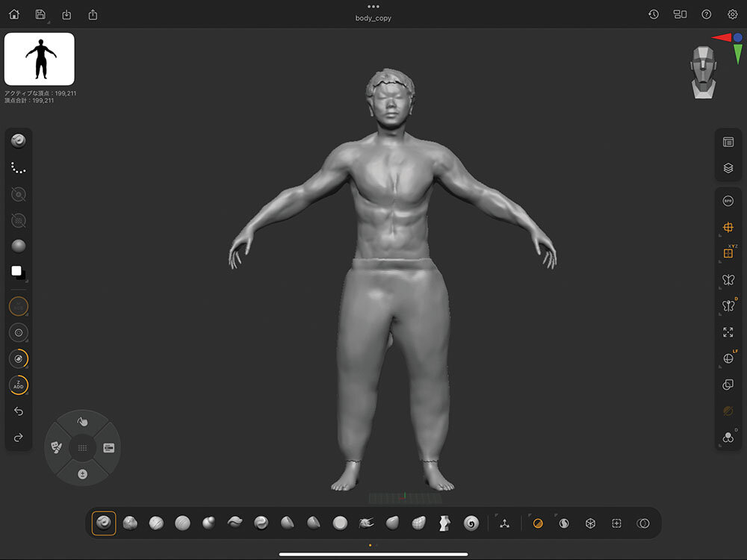Toggle the XYZ local symmetry button

click(x=728, y=253)
